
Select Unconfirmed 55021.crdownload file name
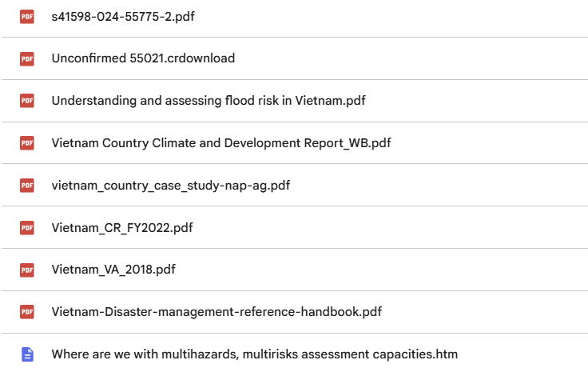click(143, 58)
